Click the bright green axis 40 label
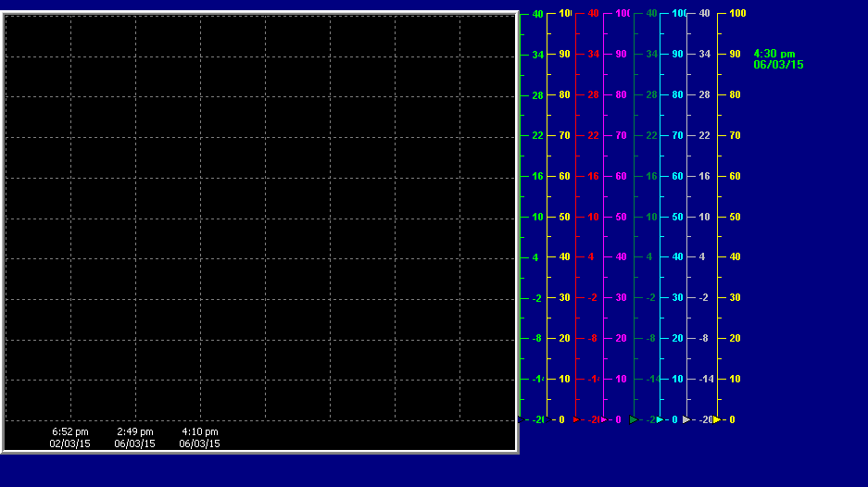This screenshot has width=868, height=487. click(537, 14)
